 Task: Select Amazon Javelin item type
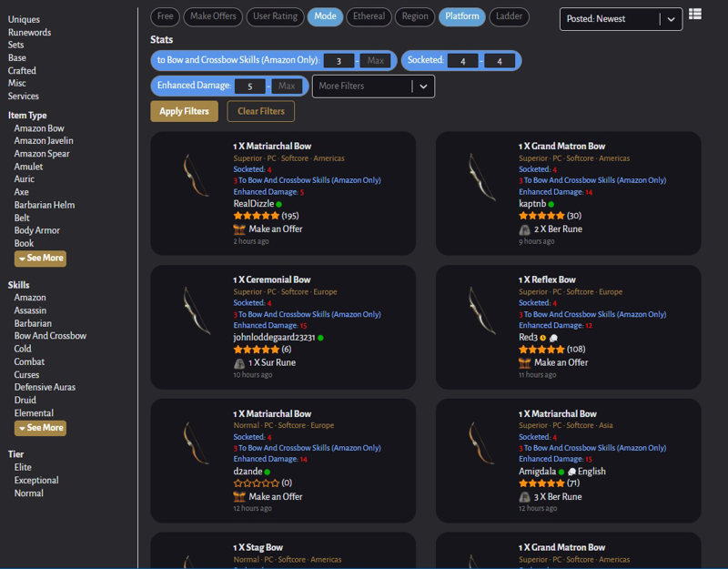44,141
